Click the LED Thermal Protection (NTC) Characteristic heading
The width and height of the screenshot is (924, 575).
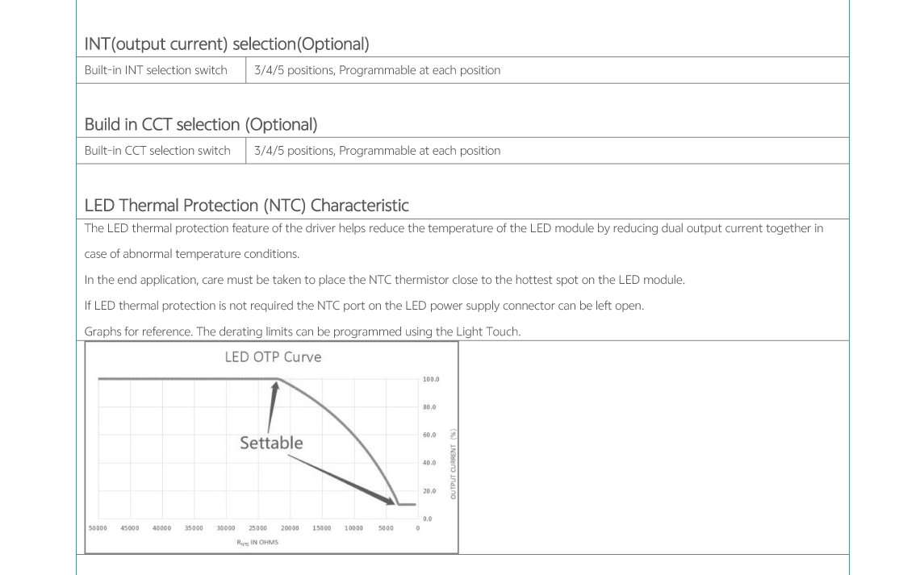[246, 205]
